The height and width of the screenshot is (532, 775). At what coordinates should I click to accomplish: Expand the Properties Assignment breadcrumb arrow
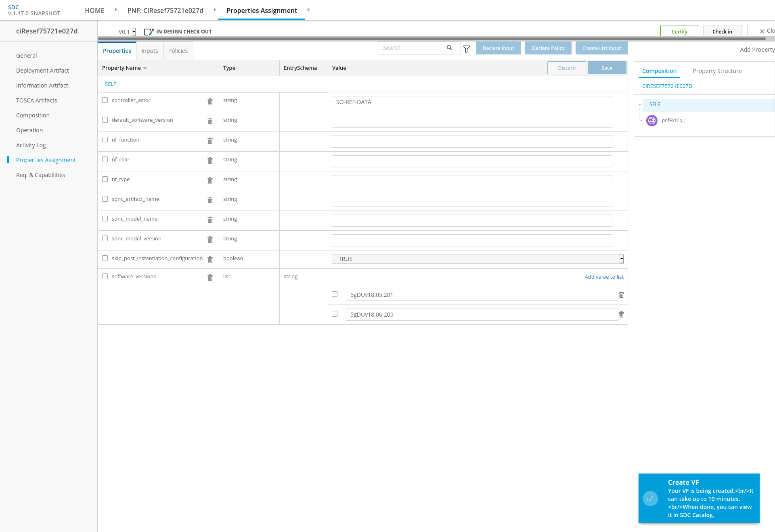tap(308, 10)
